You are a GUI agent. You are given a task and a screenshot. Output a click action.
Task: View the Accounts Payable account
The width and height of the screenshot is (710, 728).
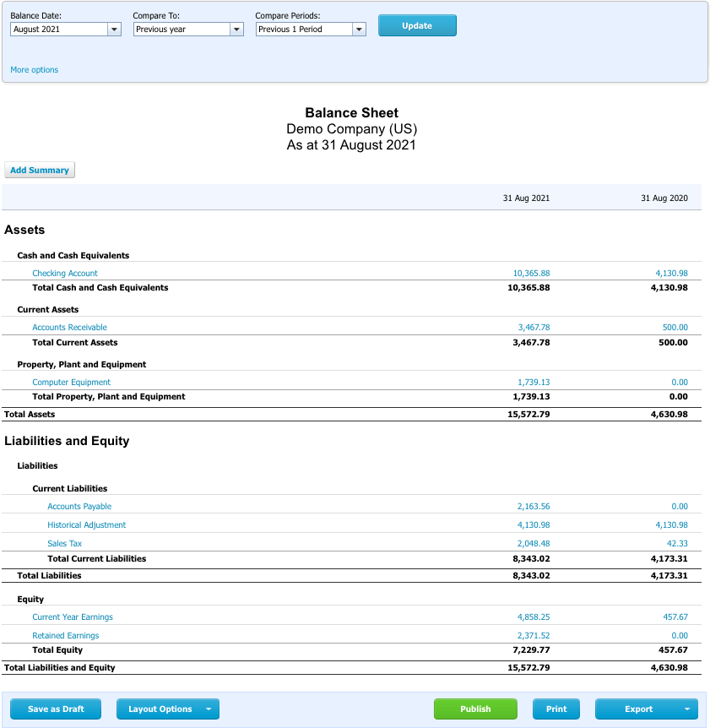pyautogui.click(x=79, y=506)
